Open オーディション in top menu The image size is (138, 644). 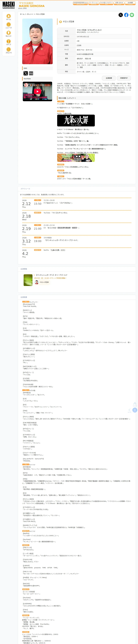click(x=94, y=3)
